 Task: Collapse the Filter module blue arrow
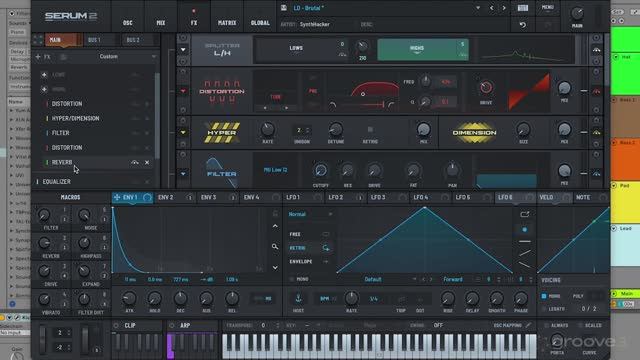(x=183, y=174)
